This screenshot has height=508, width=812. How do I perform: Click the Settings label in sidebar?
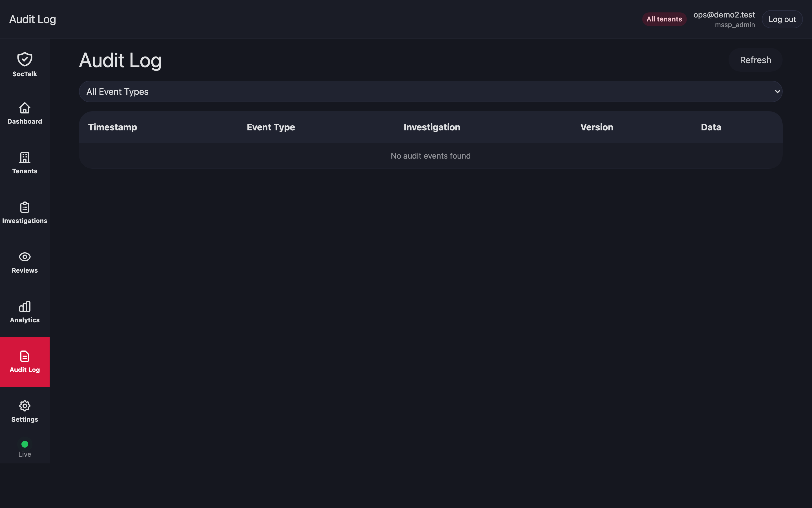25,419
